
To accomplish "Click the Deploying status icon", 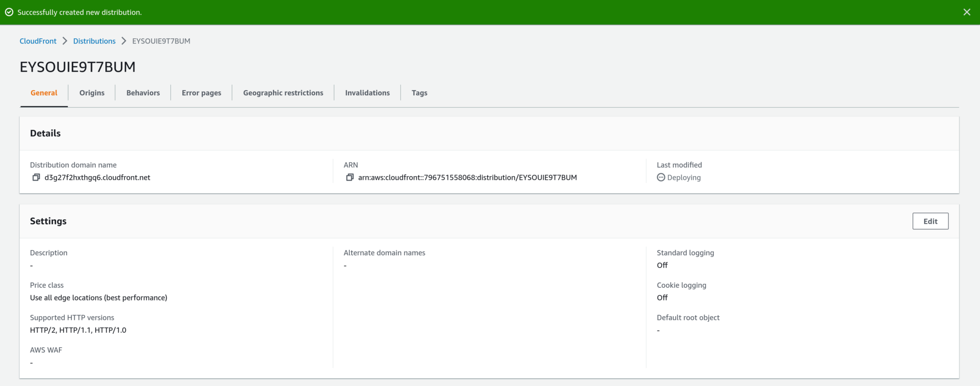I will [661, 178].
